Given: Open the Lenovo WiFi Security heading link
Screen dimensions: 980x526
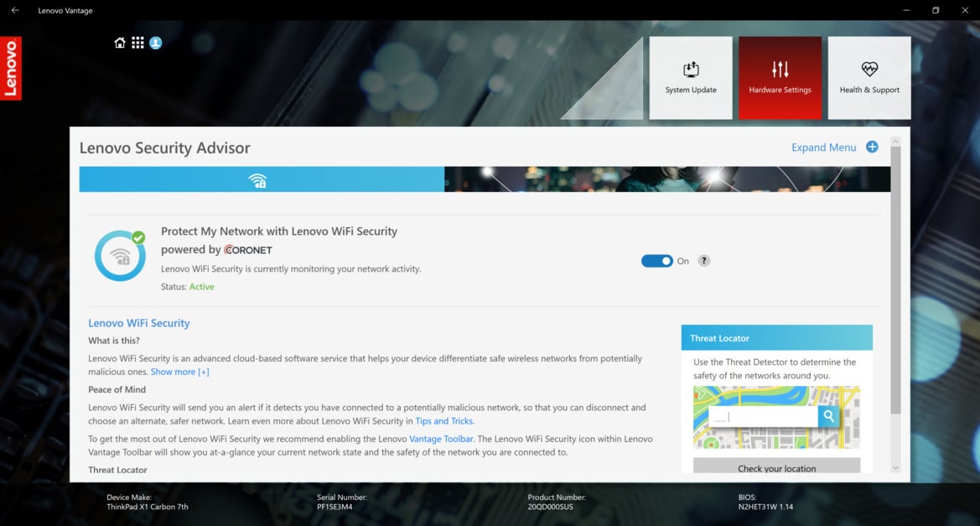Looking at the screenshot, I should coord(139,323).
